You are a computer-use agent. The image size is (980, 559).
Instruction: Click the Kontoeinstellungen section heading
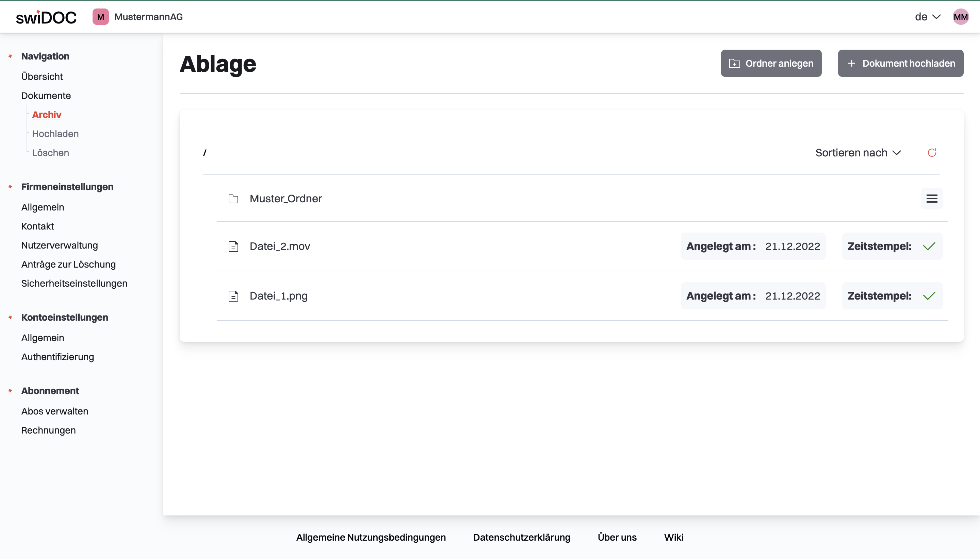65,318
